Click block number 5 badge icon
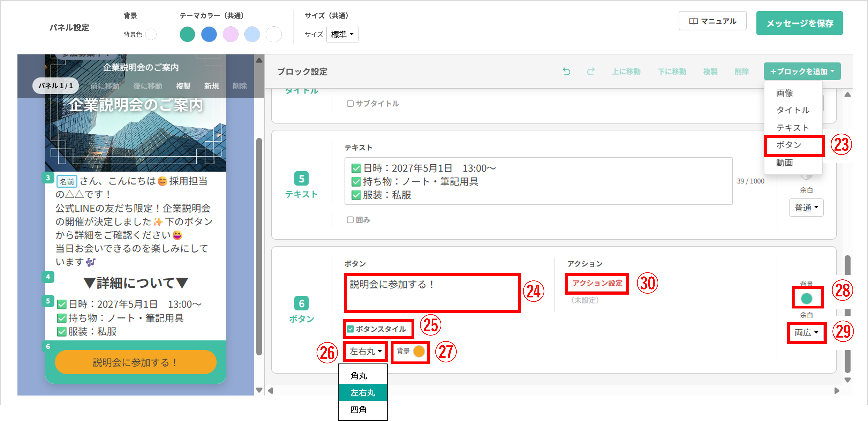The width and height of the screenshot is (868, 421). pyautogui.click(x=301, y=179)
